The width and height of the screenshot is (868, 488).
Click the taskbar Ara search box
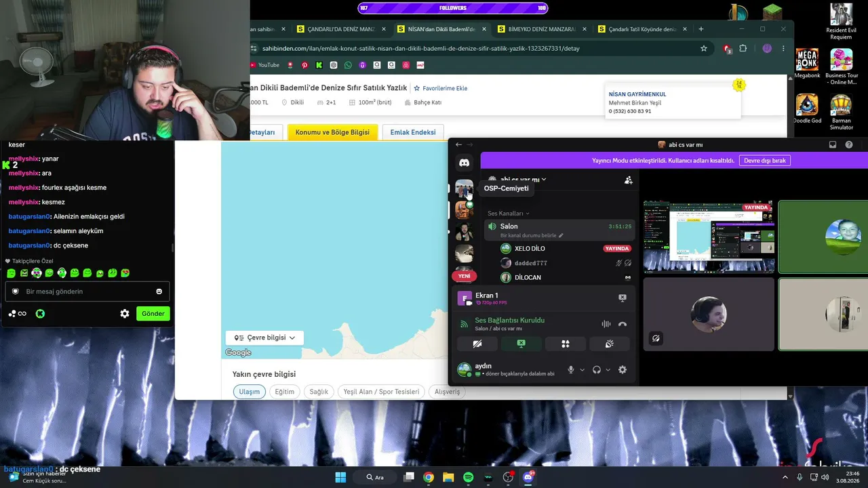click(x=374, y=477)
